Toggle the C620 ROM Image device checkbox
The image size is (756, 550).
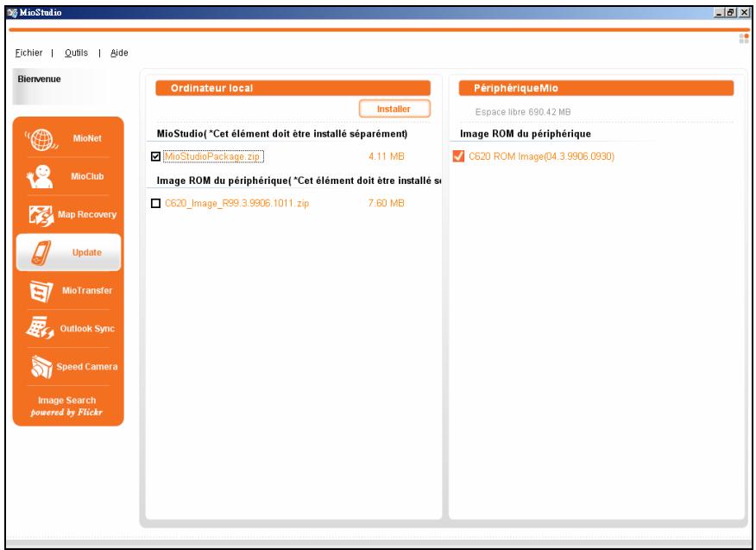pyautogui.click(x=458, y=155)
